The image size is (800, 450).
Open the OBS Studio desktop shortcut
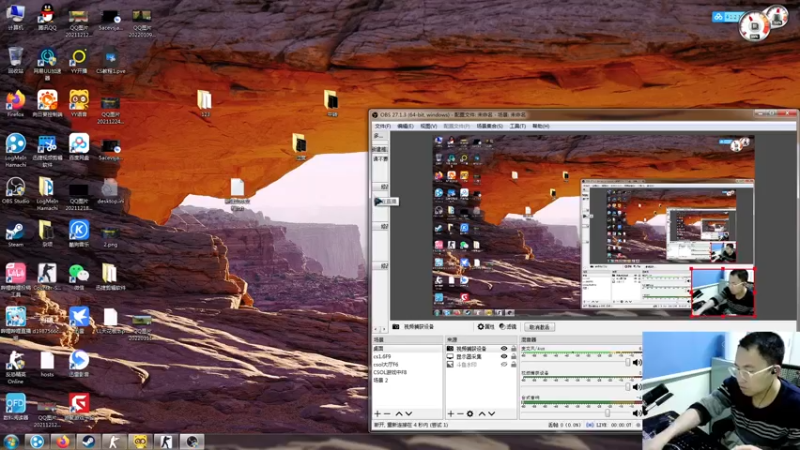coord(16,190)
